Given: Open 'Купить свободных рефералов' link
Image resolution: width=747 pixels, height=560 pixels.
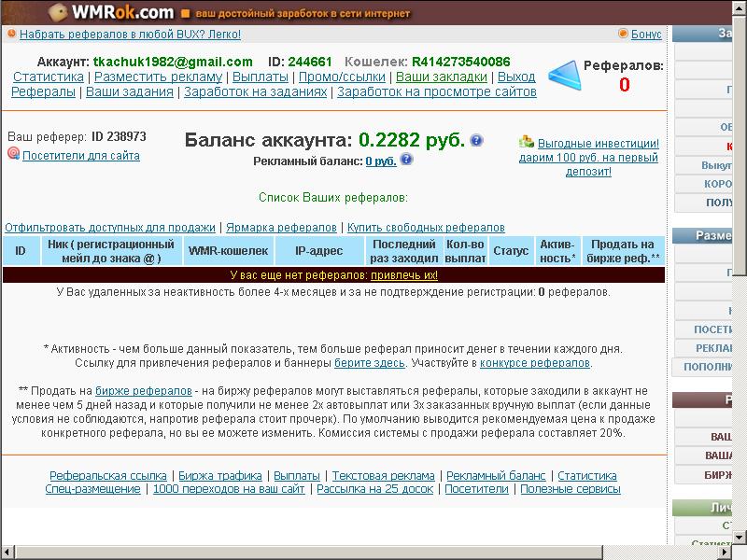Looking at the screenshot, I should coord(426,228).
